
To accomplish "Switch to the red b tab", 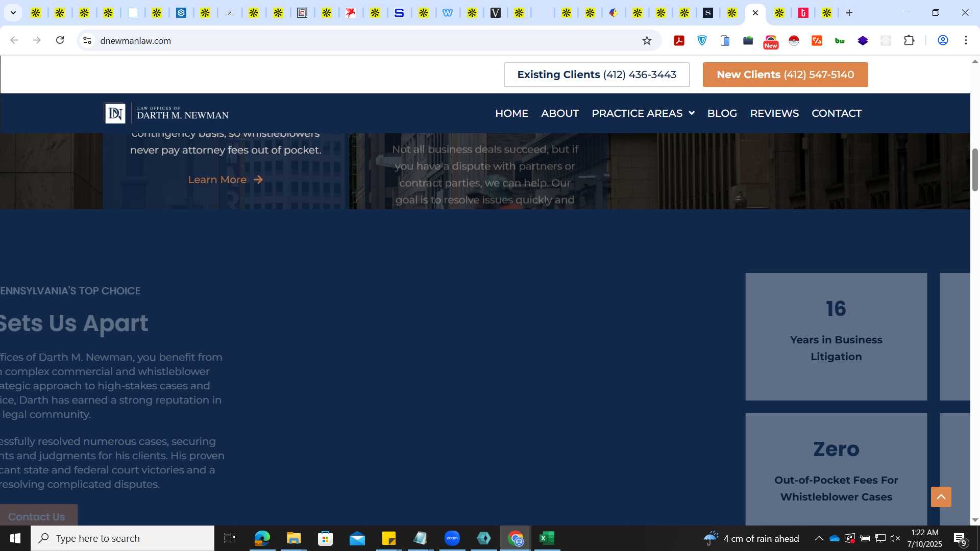I will (803, 13).
